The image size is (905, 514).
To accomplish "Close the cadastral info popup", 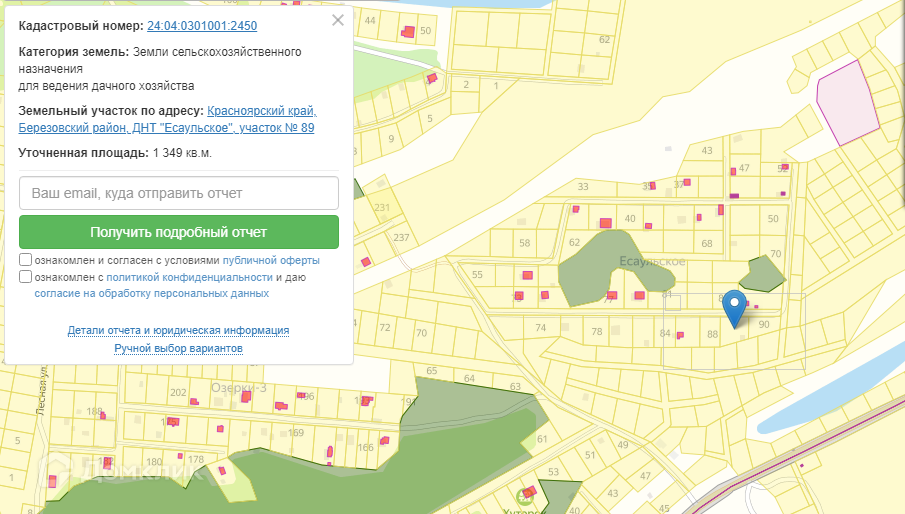I will coord(338,20).
